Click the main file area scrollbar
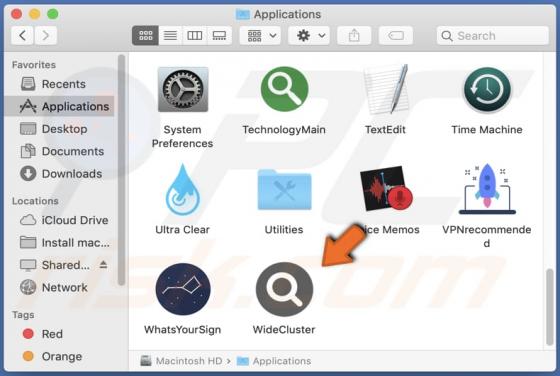 (x=550, y=307)
